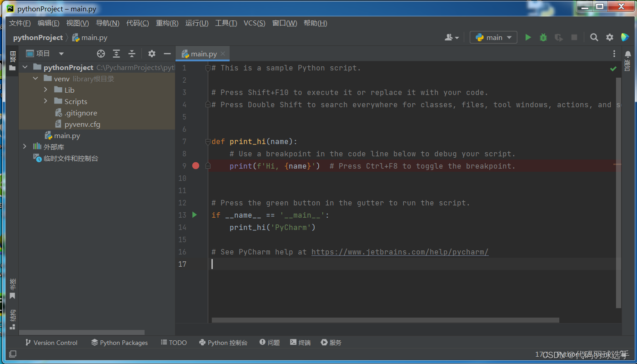
Task: Open the 重构(R) menu
Action: click(167, 23)
